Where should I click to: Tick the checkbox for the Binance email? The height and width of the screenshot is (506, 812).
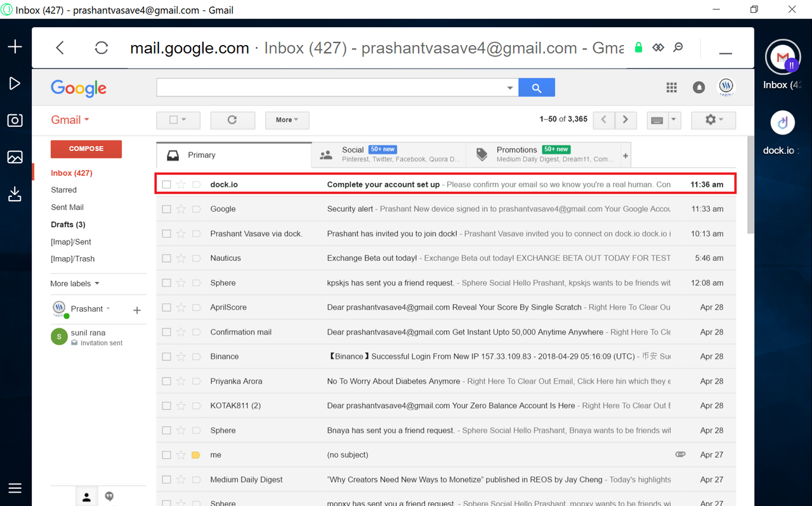click(166, 357)
